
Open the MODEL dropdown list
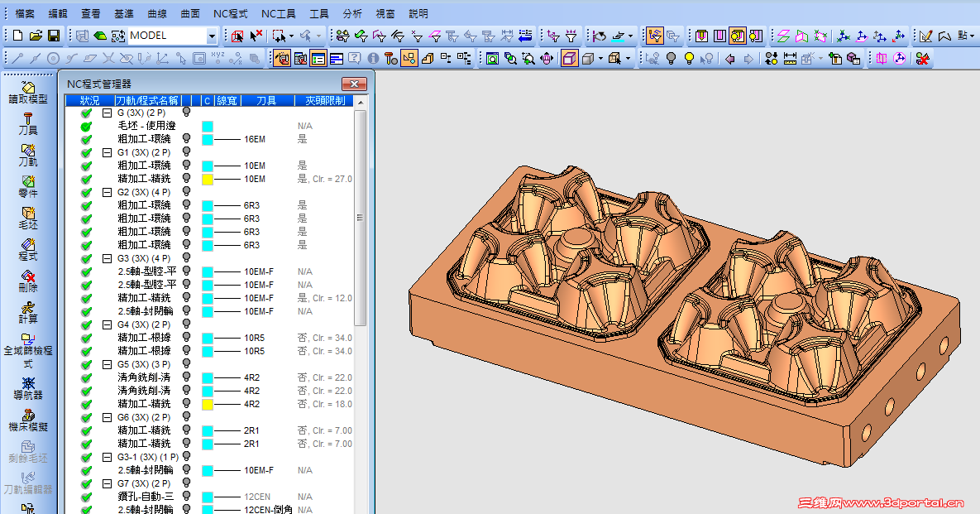[212, 36]
